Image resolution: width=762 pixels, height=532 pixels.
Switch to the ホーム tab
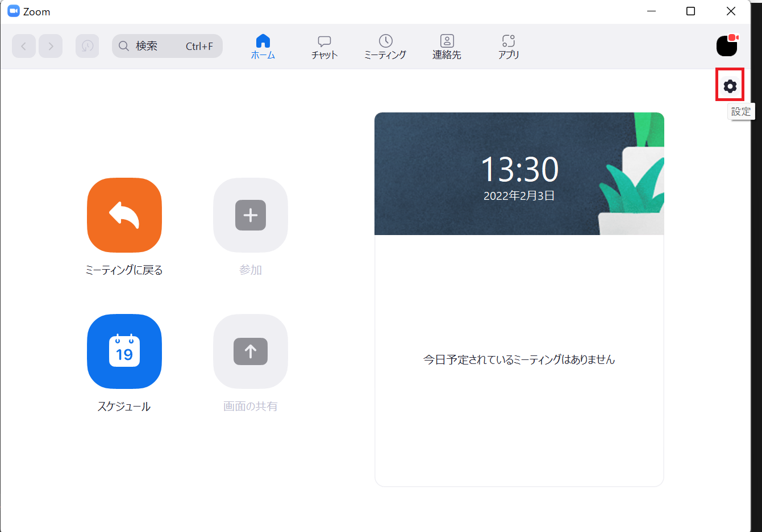pyautogui.click(x=263, y=47)
